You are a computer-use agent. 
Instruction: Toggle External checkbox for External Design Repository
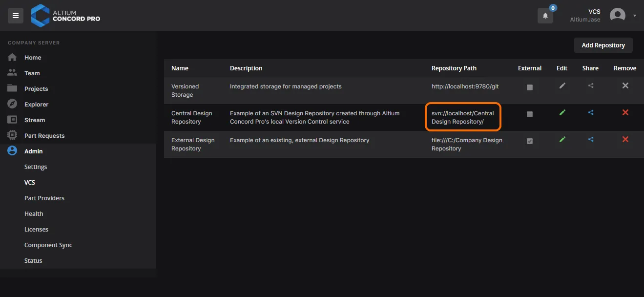point(530,141)
